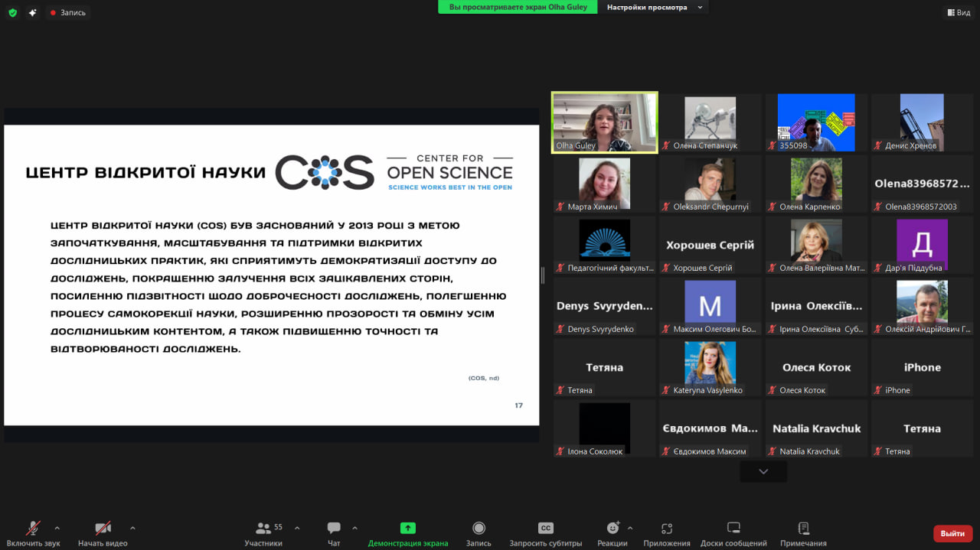Viewport: 980px width, 550px height.
Task: Select Natalia Kravchuk participant tile
Action: (x=816, y=428)
